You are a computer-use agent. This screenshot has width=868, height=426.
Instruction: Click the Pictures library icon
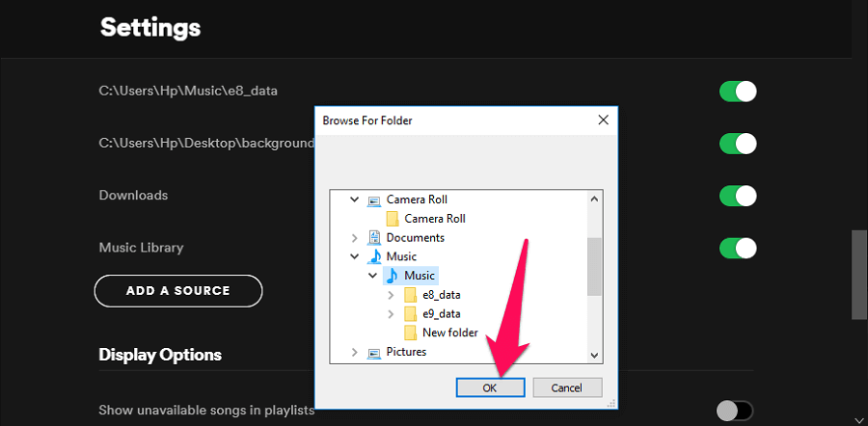[x=374, y=352]
